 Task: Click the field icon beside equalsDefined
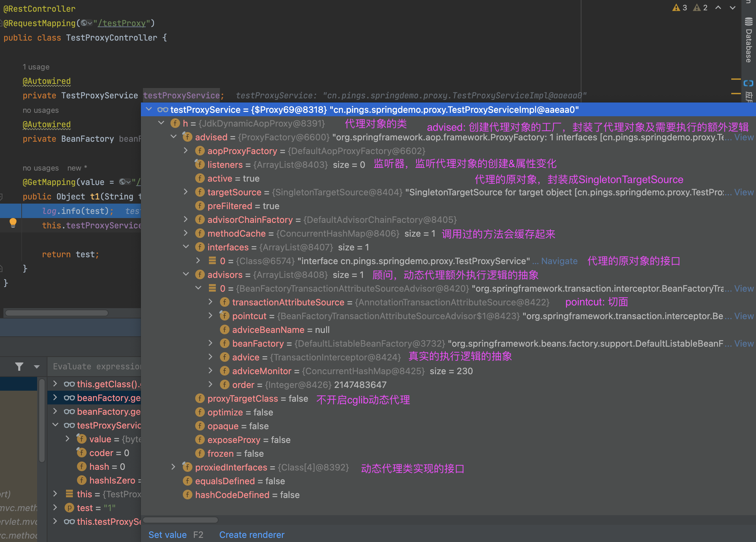187,481
